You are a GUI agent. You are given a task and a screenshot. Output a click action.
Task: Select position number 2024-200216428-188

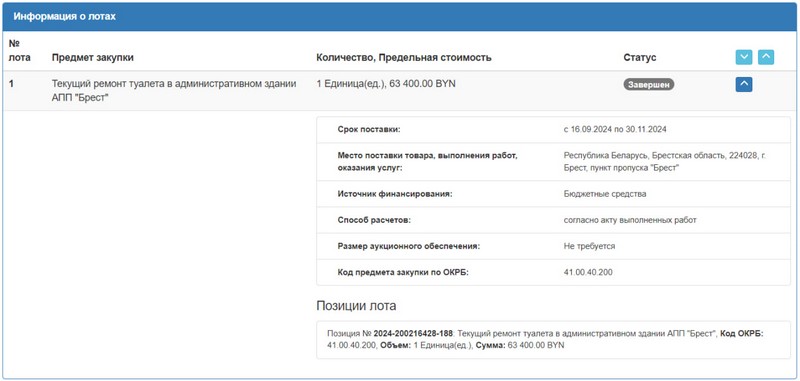click(413, 334)
